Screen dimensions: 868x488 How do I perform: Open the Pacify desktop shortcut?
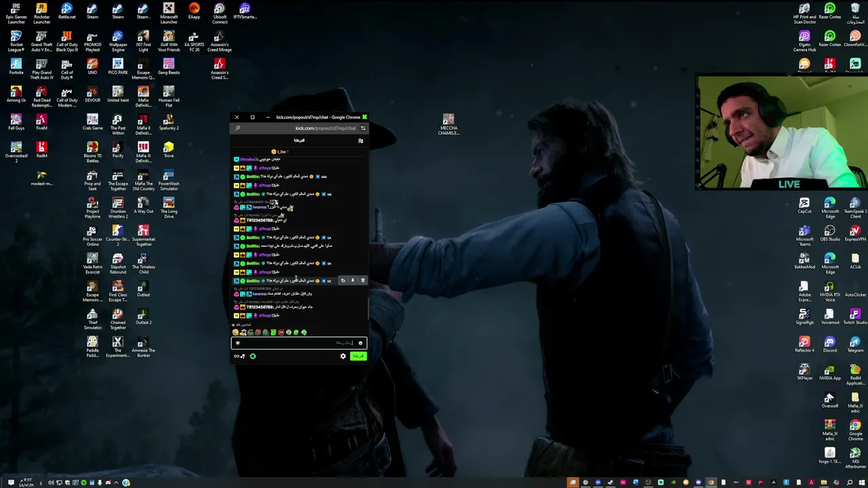(118, 150)
